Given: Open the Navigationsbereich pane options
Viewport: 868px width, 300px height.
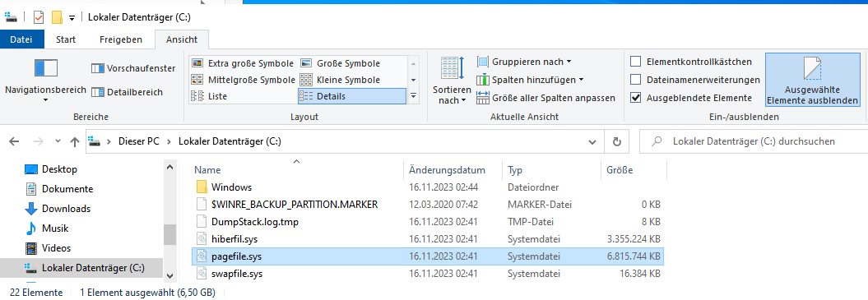Looking at the screenshot, I should pos(45,80).
